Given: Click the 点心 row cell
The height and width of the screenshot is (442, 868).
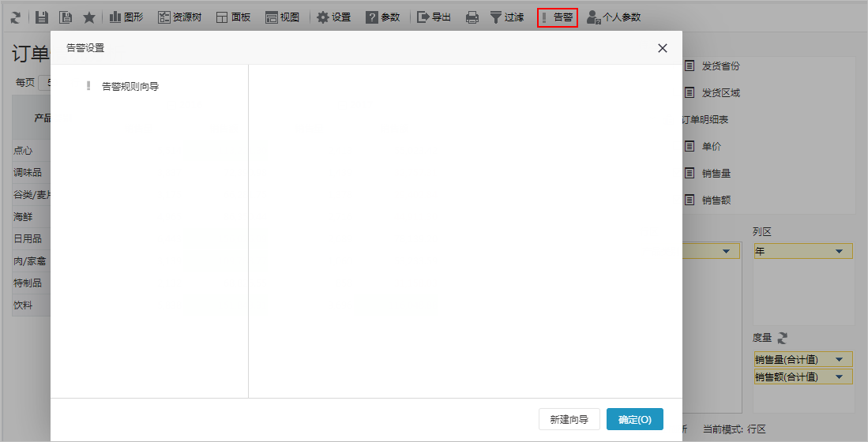Looking at the screenshot, I should (32, 151).
